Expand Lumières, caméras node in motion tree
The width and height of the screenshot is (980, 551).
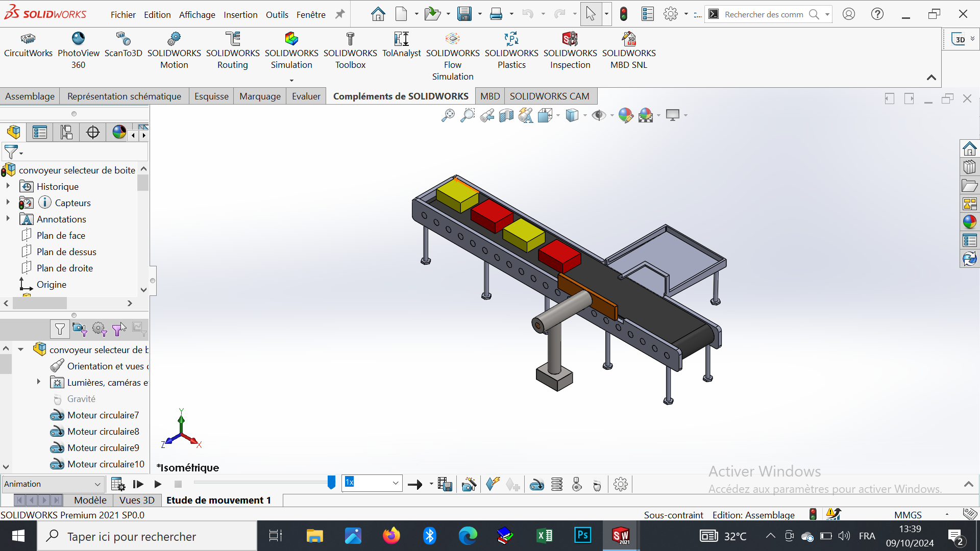coord(38,382)
